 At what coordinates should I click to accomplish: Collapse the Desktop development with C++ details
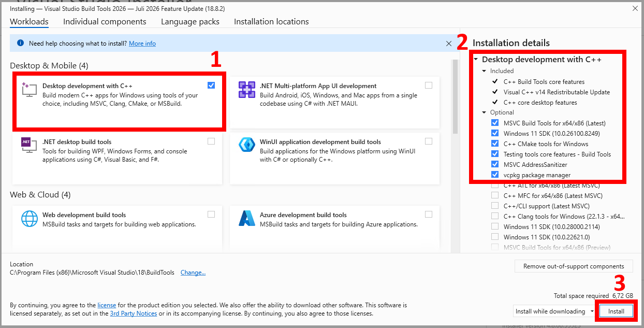point(476,60)
